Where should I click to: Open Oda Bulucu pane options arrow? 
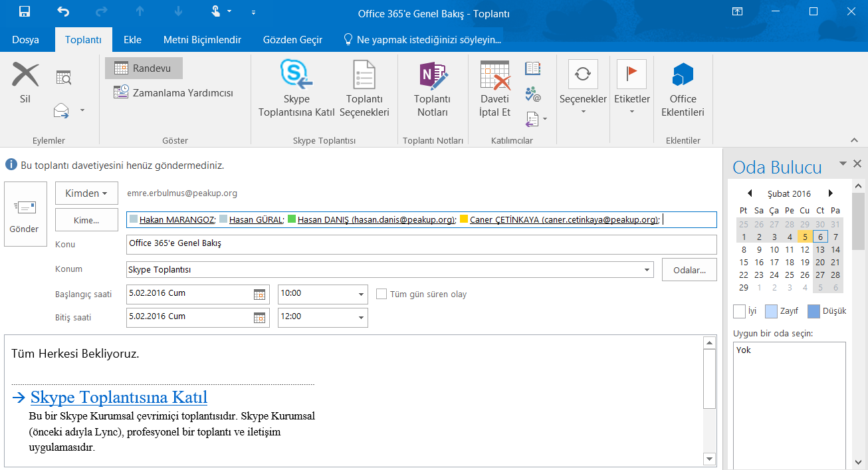(x=843, y=164)
